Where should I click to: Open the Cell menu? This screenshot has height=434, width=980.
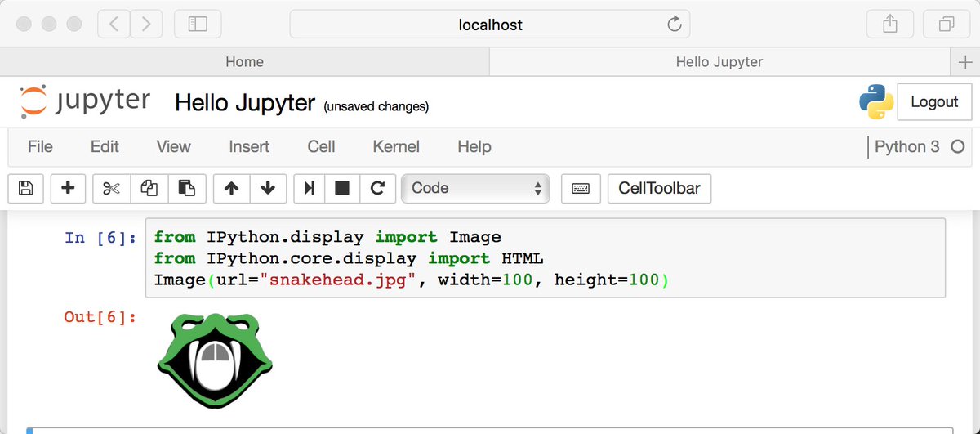(x=321, y=147)
